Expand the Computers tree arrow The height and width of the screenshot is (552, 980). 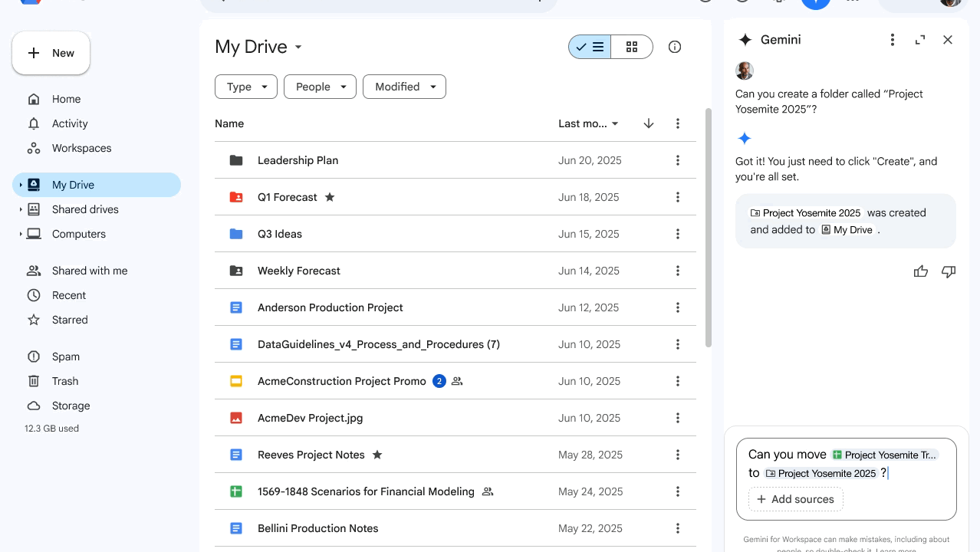coord(21,234)
